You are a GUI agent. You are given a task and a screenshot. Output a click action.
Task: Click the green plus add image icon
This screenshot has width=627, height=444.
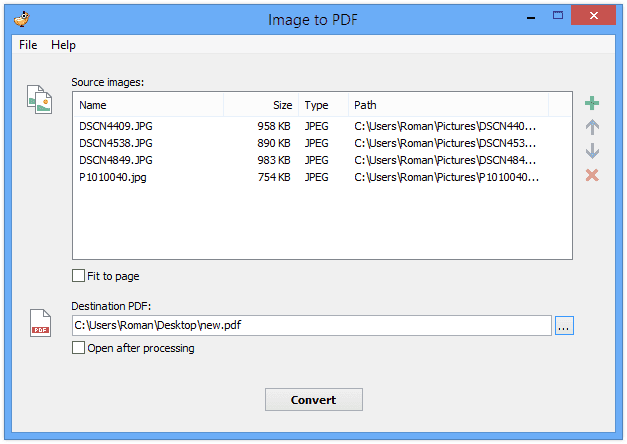pos(592,103)
